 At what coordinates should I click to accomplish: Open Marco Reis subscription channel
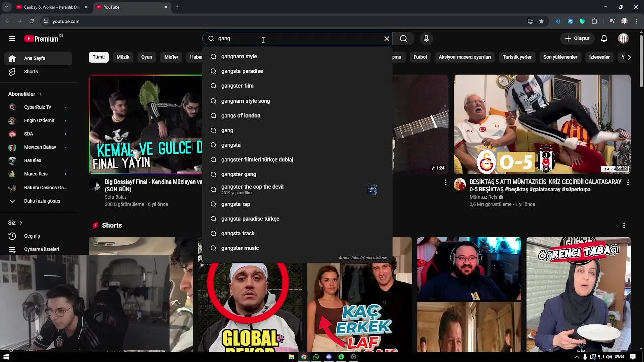click(39, 174)
